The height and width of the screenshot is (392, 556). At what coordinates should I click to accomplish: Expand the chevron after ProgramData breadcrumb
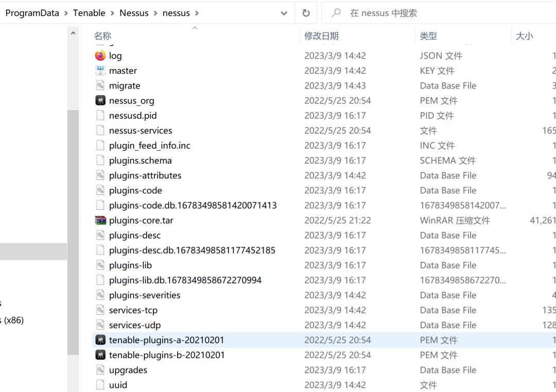click(x=66, y=13)
